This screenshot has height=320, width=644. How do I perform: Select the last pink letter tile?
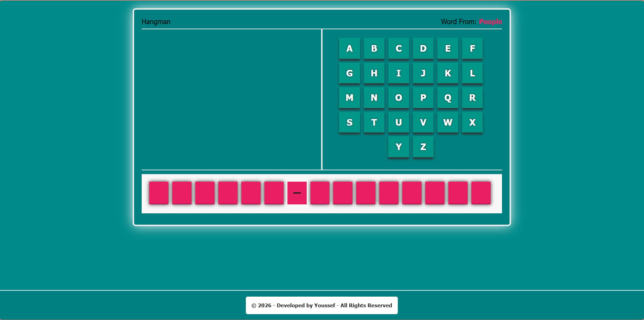point(481,193)
